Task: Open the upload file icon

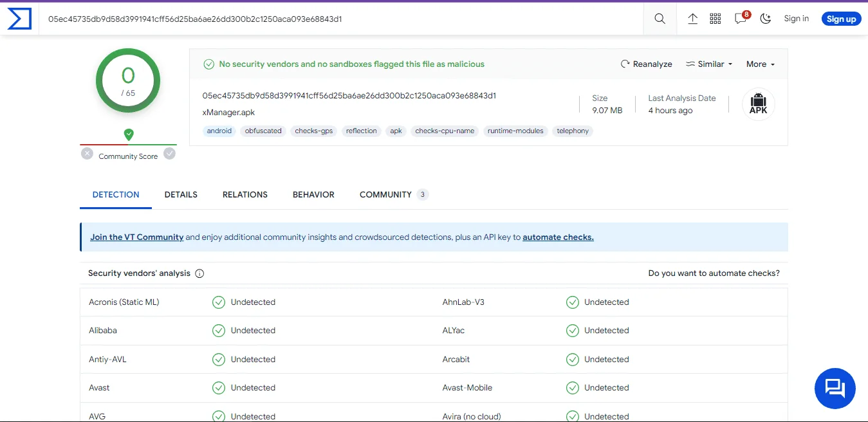Action: coord(692,19)
